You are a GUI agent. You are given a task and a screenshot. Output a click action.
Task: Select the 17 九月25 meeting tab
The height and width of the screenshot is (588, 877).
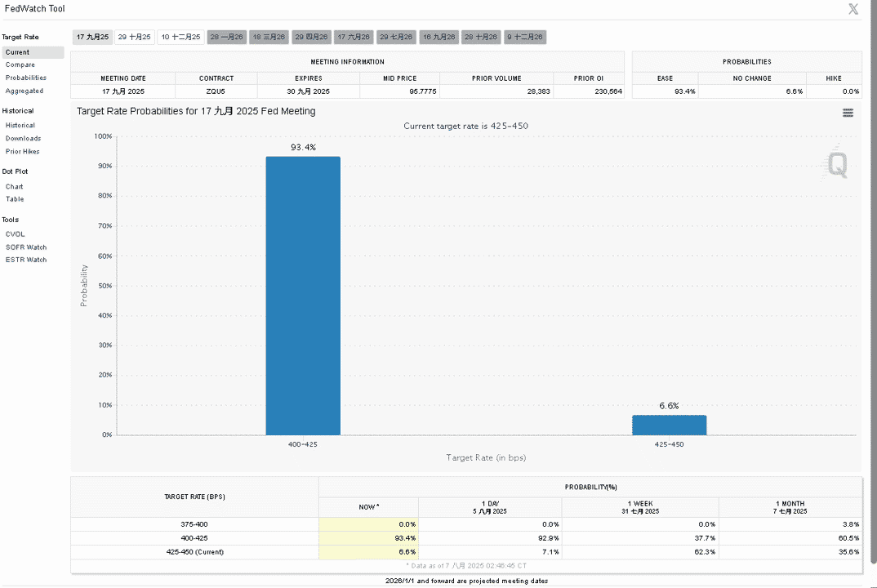coord(92,37)
